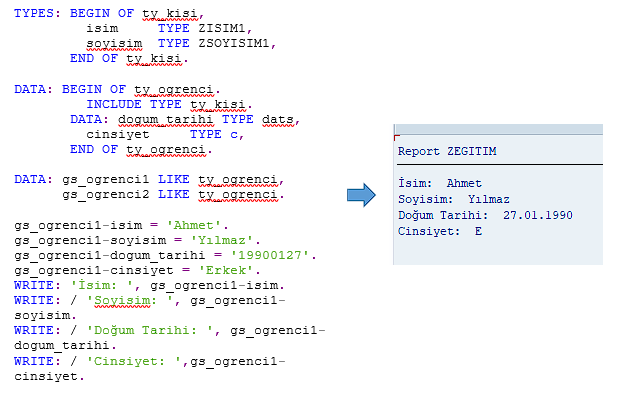Viewport: 629px width, 402px height.
Task: Place cursor on INCLUDE TYPE ty_kisi line
Action: click(169, 104)
